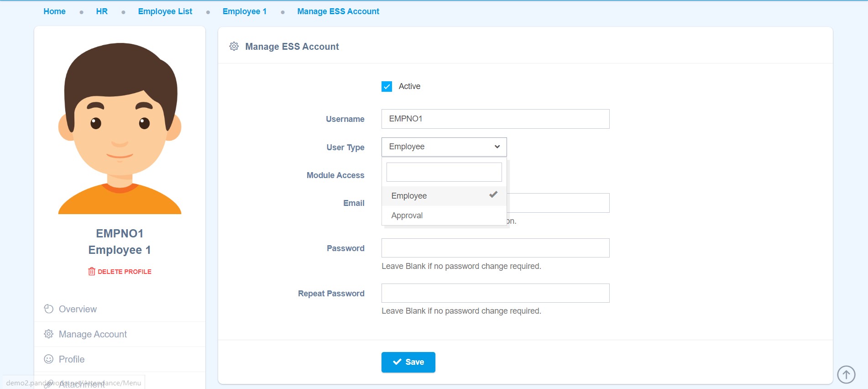Click the Profile smiley icon in sidebar
This screenshot has height=389, width=868.
click(48, 359)
